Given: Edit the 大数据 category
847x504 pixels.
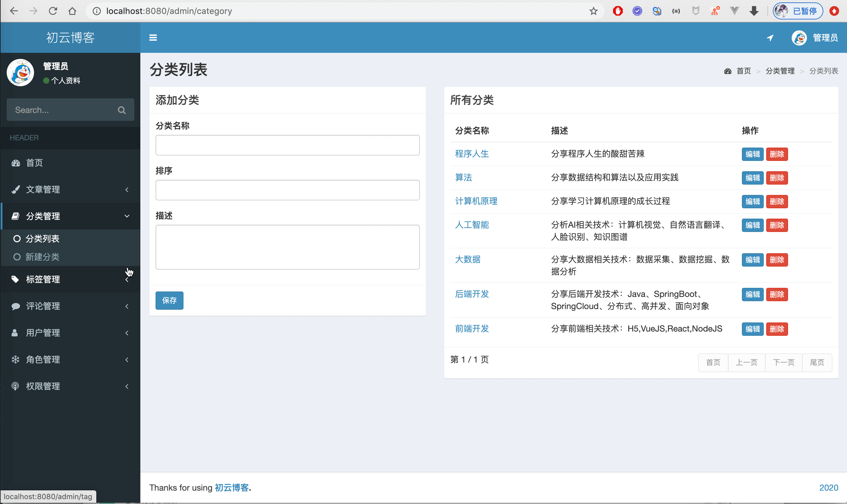Looking at the screenshot, I should tap(752, 260).
